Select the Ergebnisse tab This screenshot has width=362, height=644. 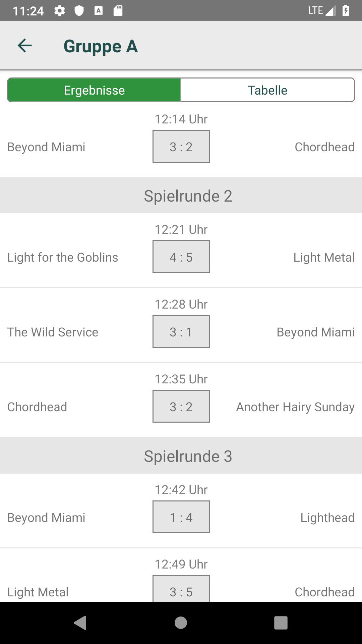(x=94, y=90)
